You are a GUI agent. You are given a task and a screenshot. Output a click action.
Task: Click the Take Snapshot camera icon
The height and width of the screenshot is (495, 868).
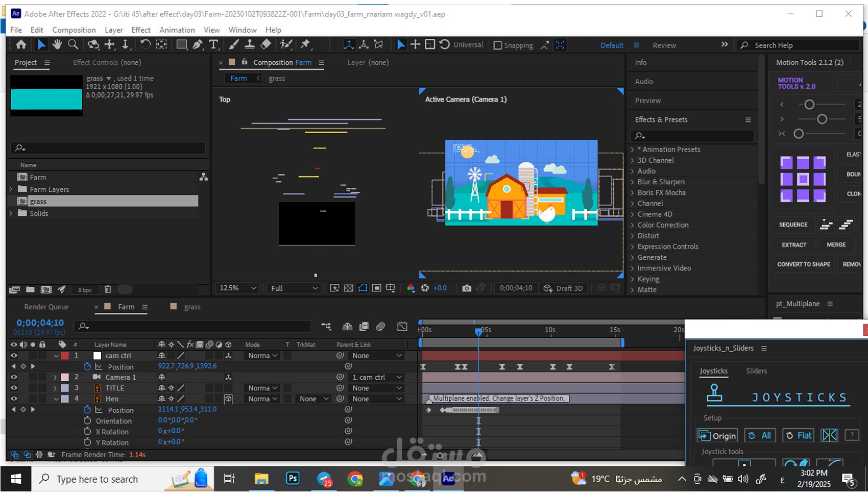466,288
